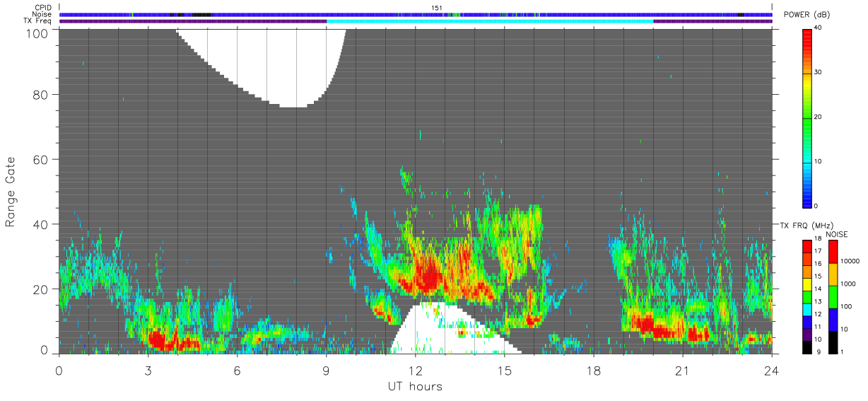Click the blue 10–100 segment of NOISE bar
Screen dimensions: 868x401
833,318
